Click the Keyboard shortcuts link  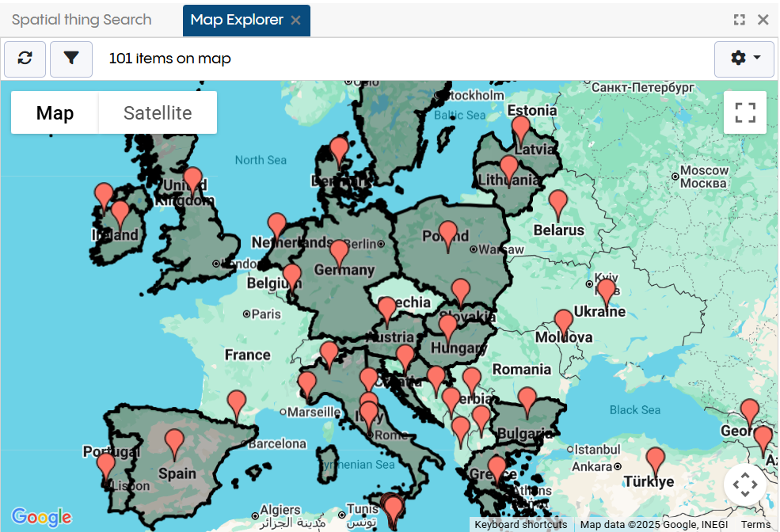click(520, 524)
